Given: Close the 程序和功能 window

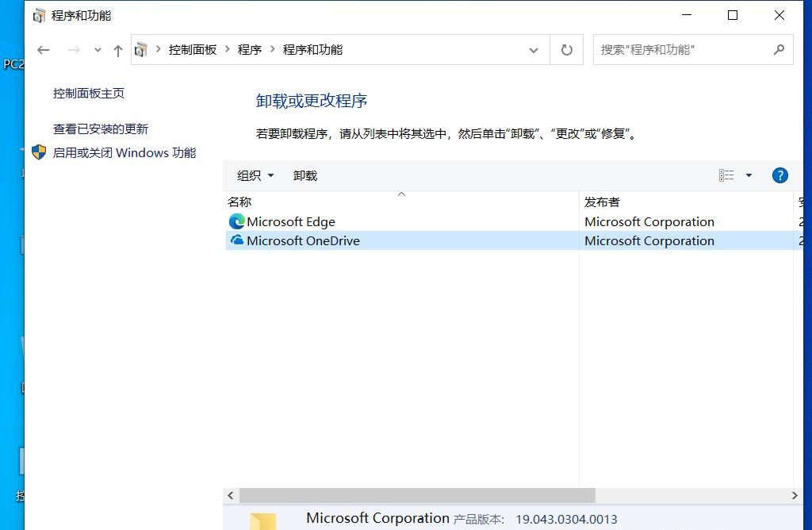Looking at the screenshot, I should [x=779, y=15].
